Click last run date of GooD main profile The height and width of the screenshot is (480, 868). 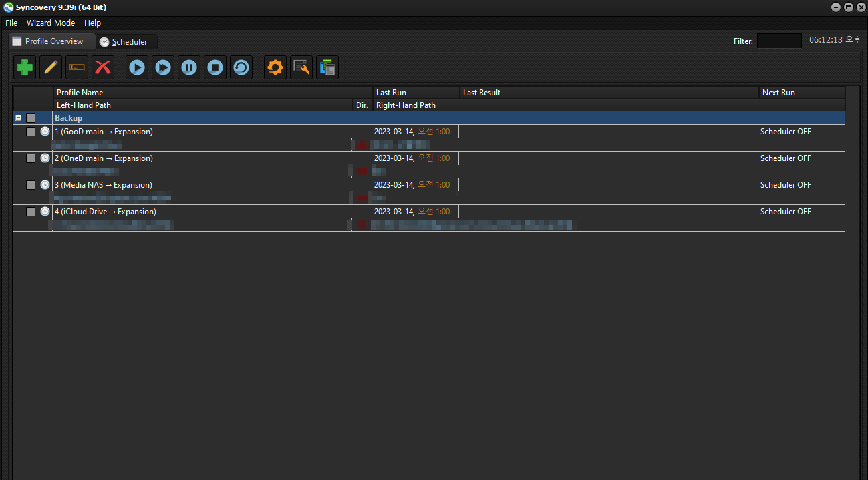[x=412, y=132]
